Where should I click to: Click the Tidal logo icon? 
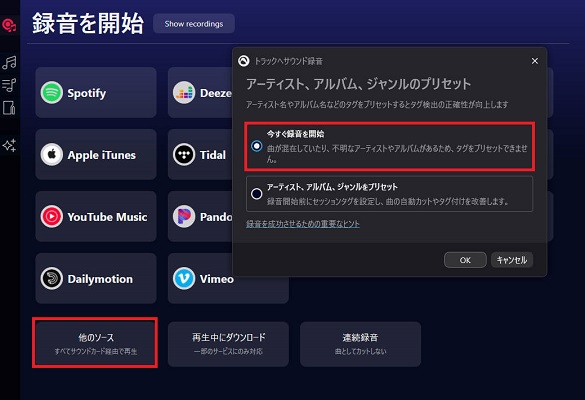point(184,154)
